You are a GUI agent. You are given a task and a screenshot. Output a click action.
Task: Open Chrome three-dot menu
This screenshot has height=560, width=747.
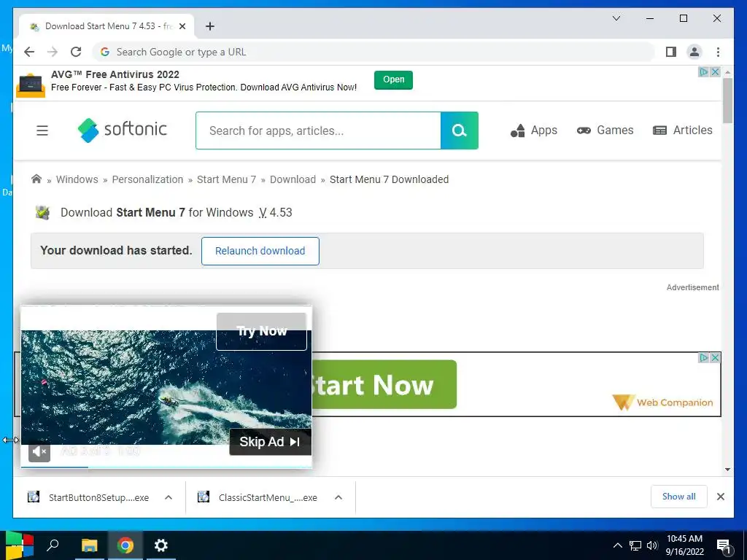click(x=718, y=52)
